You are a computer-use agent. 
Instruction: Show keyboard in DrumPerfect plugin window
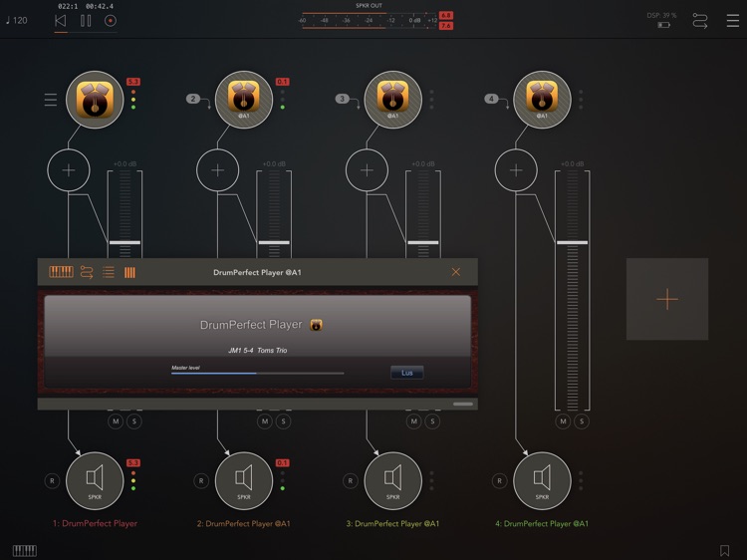pos(61,272)
